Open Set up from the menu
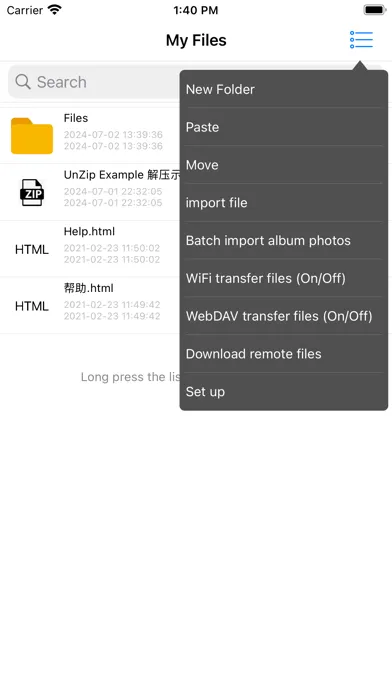 [284, 392]
